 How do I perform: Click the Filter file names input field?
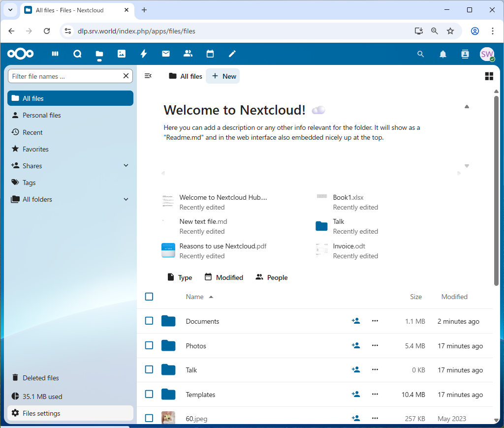(x=65, y=76)
